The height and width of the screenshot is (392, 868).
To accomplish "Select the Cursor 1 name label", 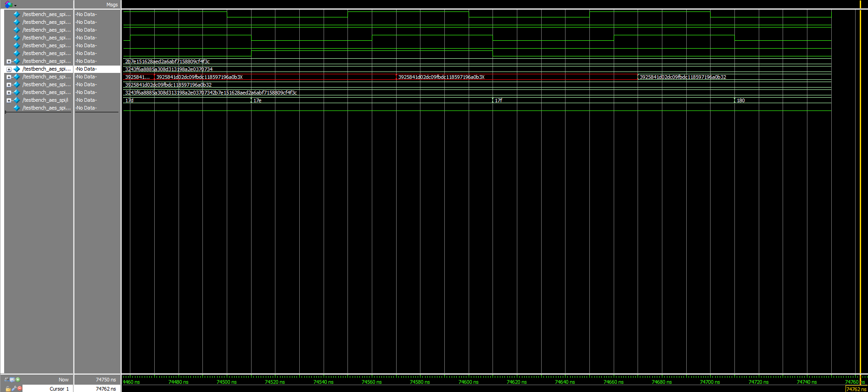I will pos(59,389).
